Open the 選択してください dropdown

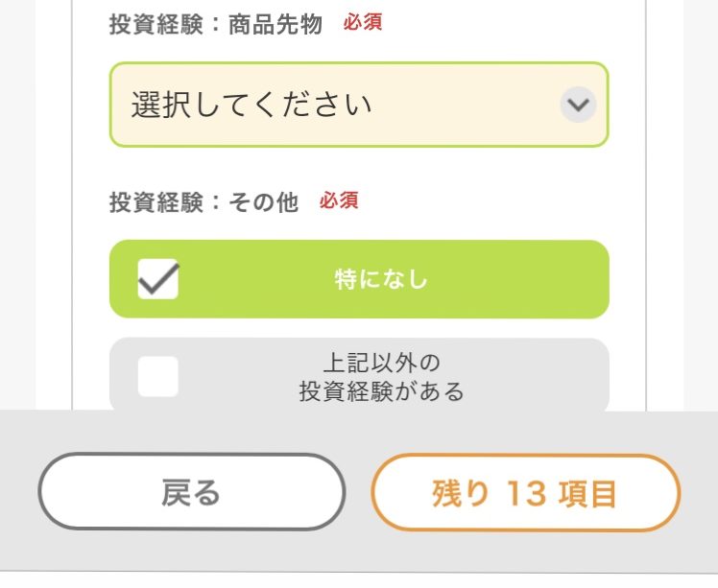(x=359, y=105)
